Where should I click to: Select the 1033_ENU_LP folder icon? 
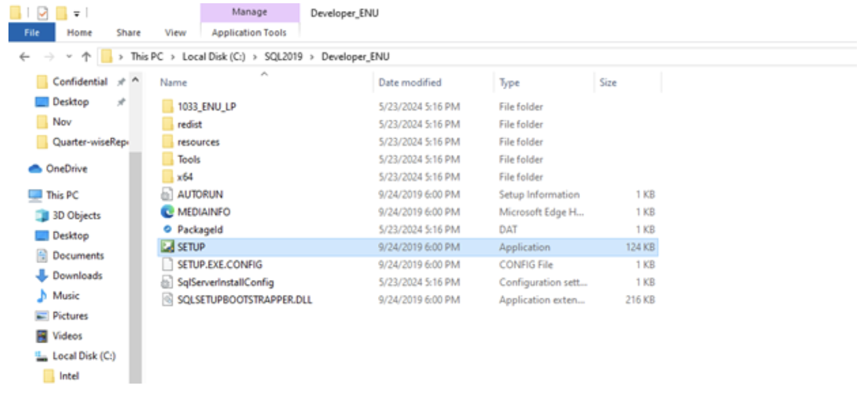167,107
